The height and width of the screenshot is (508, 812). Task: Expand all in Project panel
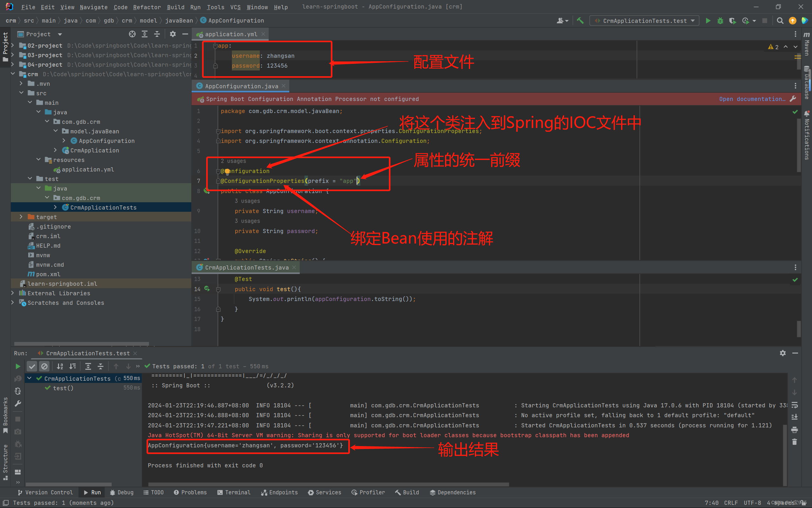click(x=145, y=34)
